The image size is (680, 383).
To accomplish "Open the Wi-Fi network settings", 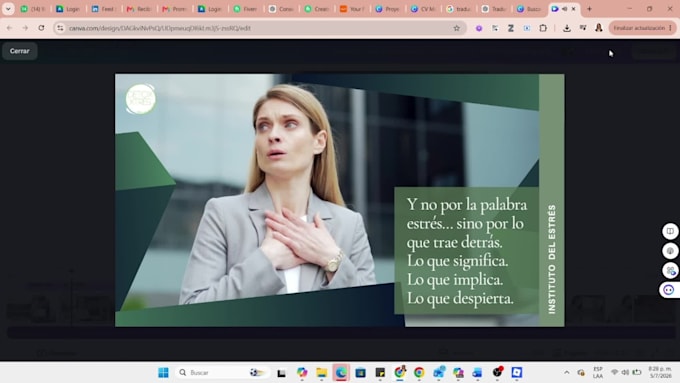I will [x=615, y=373].
